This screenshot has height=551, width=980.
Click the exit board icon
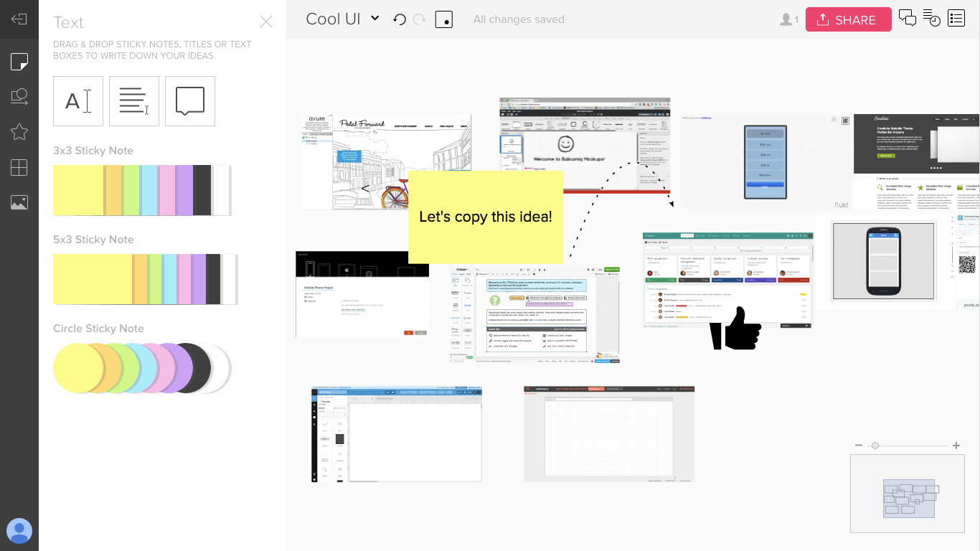coord(19,19)
